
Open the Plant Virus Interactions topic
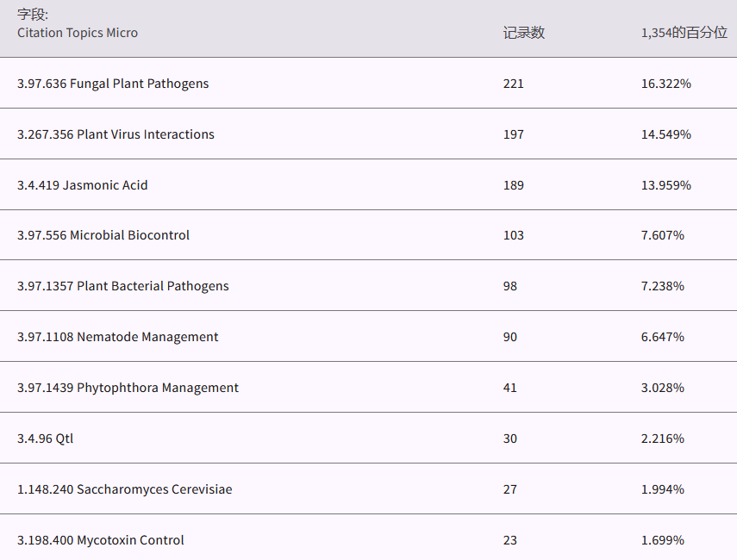(116, 134)
